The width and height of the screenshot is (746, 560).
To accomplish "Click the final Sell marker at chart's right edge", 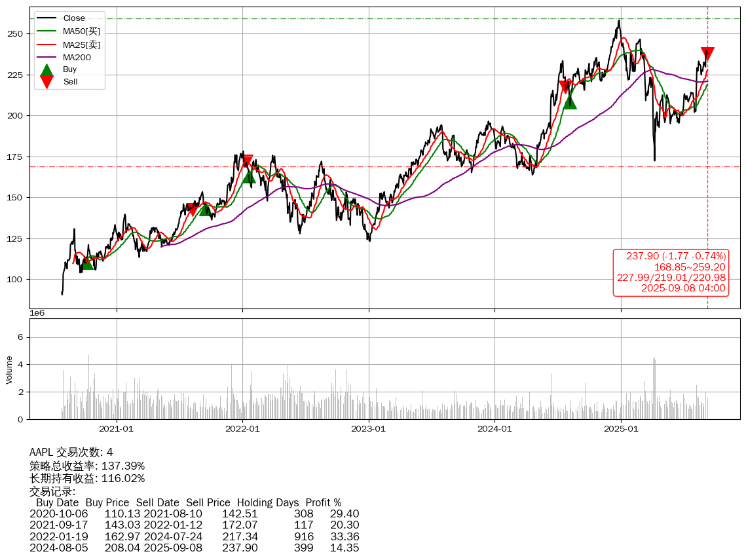I will coord(707,54).
